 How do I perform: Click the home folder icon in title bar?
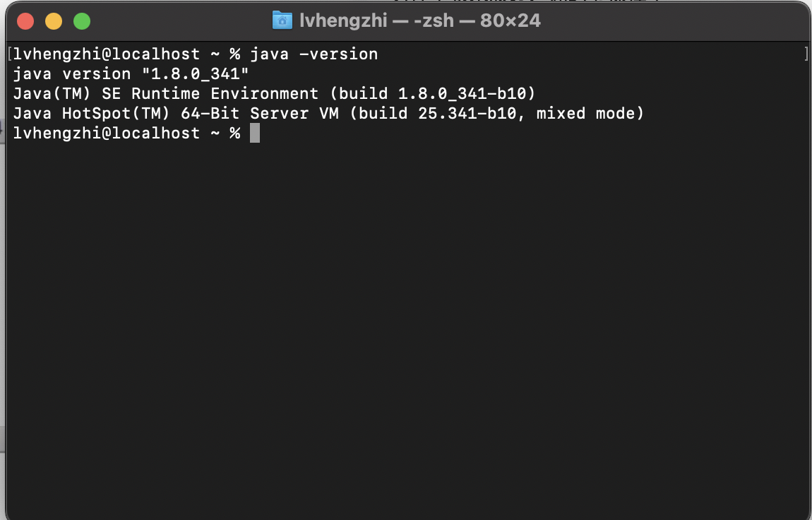(x=282, y=20)
